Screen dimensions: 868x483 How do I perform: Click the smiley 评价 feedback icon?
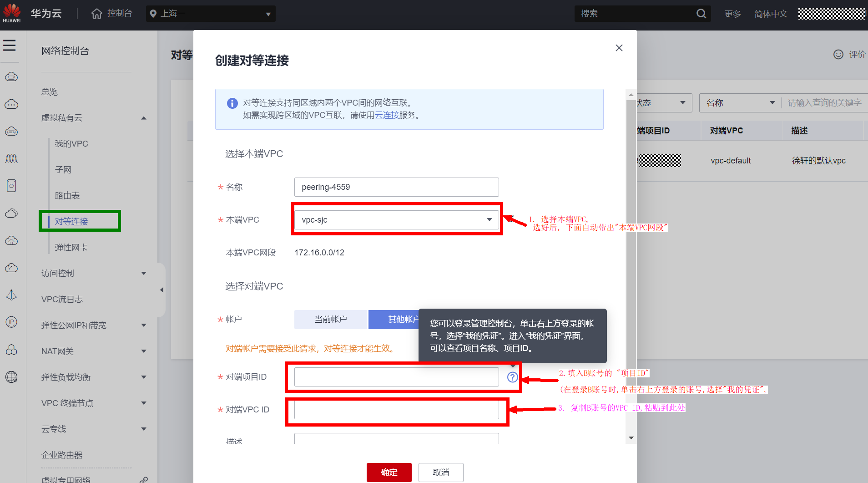[x=838, y=54]
